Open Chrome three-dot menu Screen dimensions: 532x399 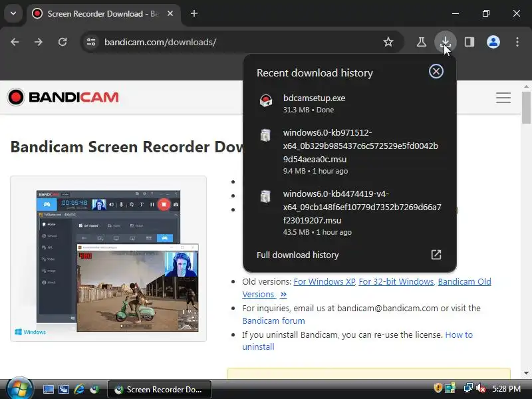coord(517,42)
